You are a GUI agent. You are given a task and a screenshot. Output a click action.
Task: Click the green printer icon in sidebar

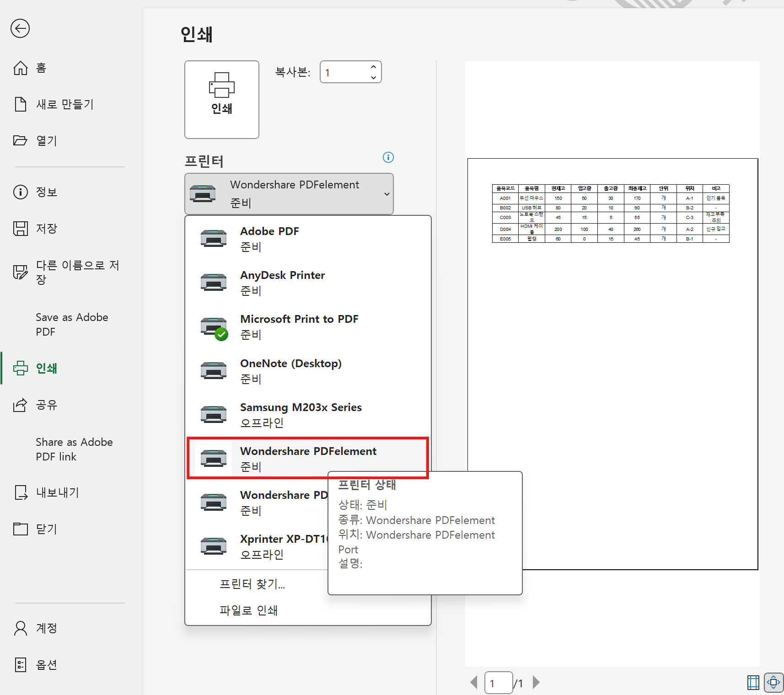(x=20, y=368)
